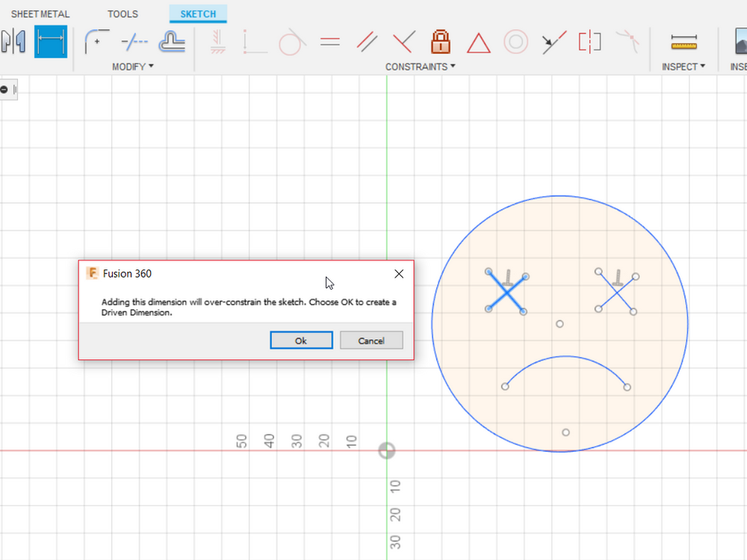
Task: Apply the Concentric constraint
Action: 515,42
